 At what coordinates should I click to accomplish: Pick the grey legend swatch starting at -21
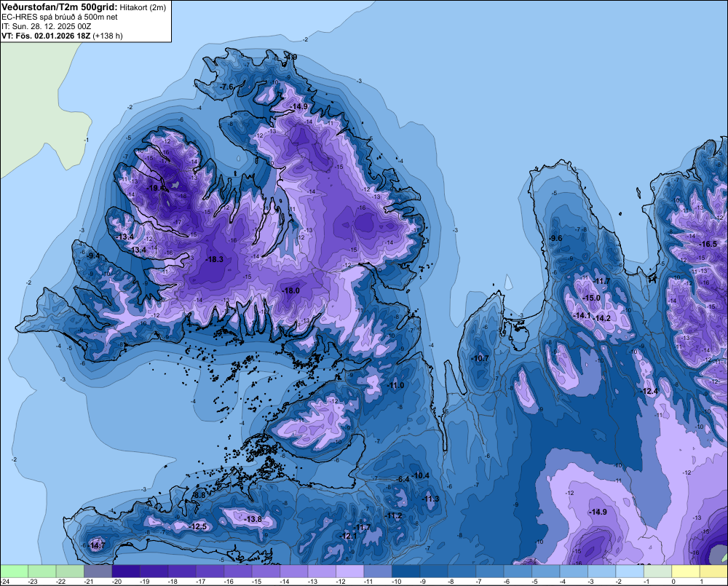[98, 571]
